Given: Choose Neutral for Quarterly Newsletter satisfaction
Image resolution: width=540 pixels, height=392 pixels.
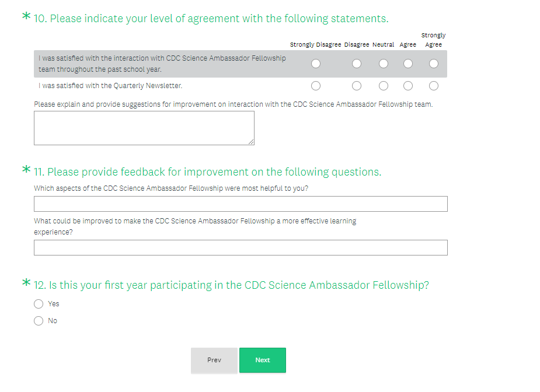Looking at the screenshot, I should click(x=383, y=86).
